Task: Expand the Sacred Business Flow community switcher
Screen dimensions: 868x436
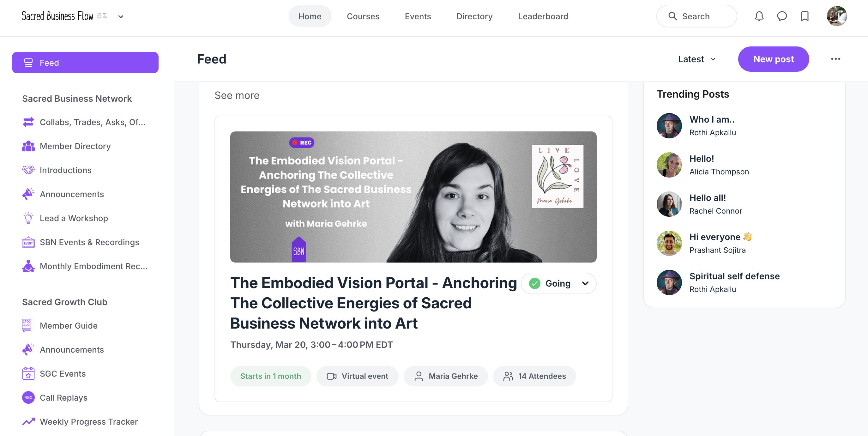Action: coord(121,16)
